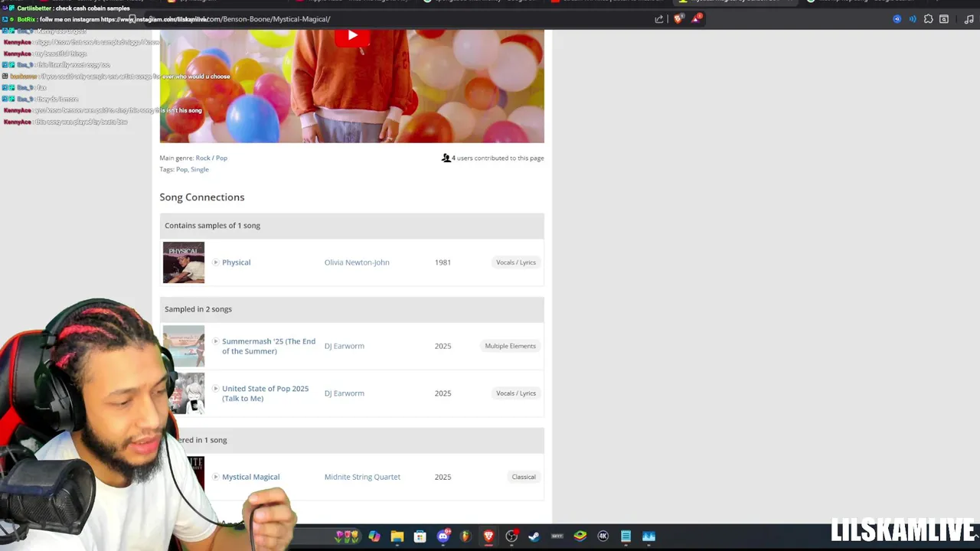The height and width of the screenshot is (551, 980).
Task: Open the Single tag link
Action: (x=200, y=169)
